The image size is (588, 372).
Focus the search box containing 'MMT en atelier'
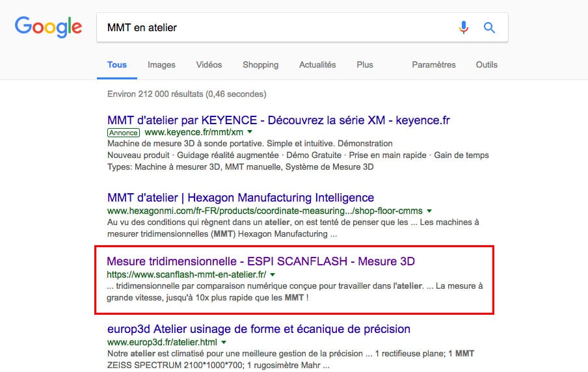(x=273, y=27)
